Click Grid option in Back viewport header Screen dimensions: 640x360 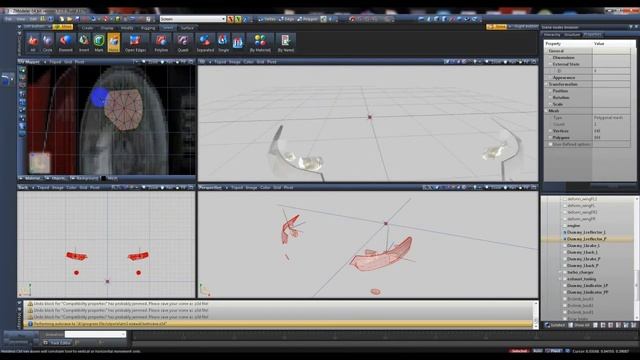click(x=83, y=187)
